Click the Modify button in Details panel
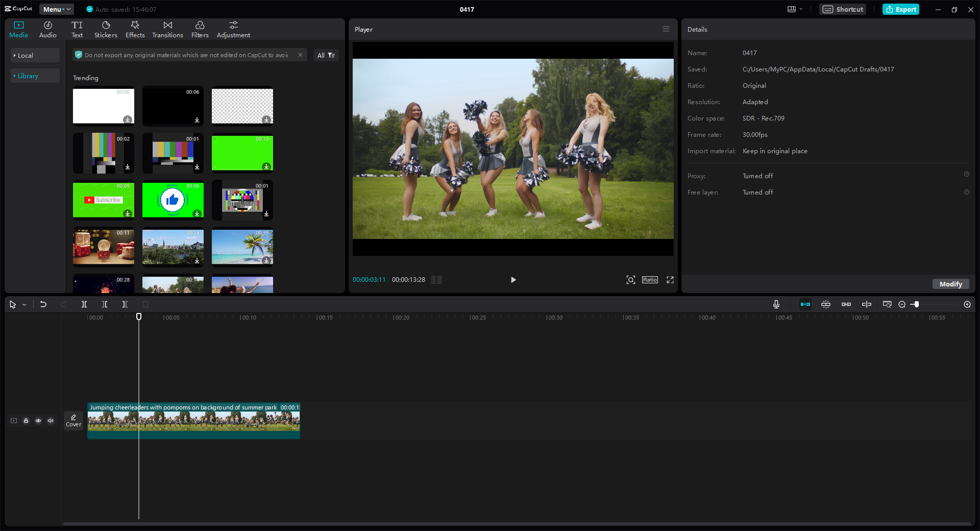This screenshot has height=531, width=980. tap(950, 284)
